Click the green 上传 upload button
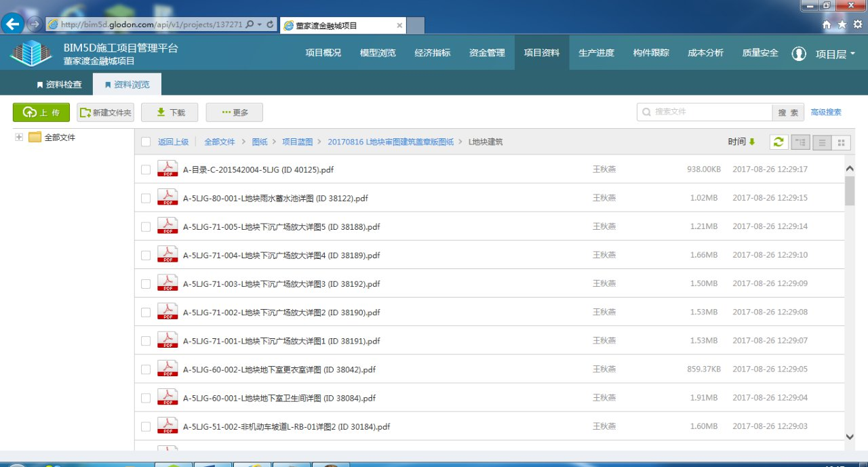The image size is (868, 467). (x=41, y=113)
